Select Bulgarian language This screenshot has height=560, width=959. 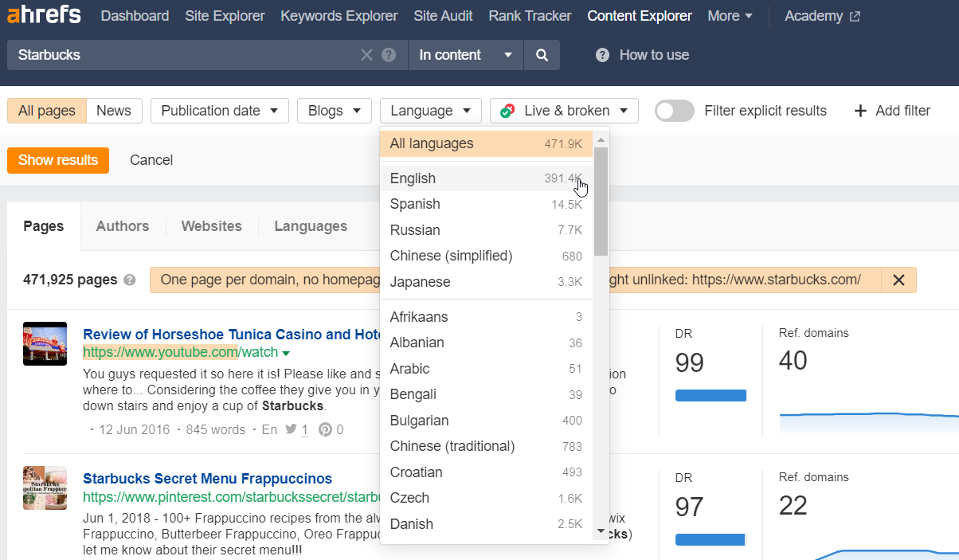487,421
